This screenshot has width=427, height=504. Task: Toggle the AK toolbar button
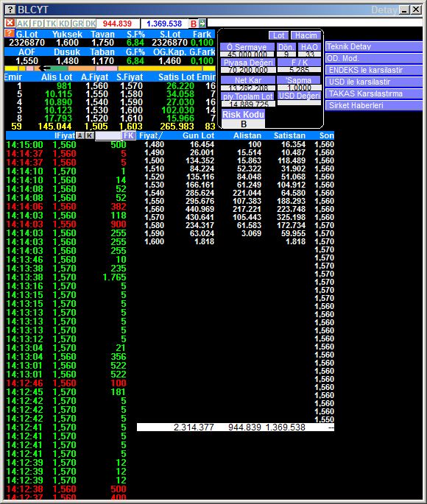[23, 24]
